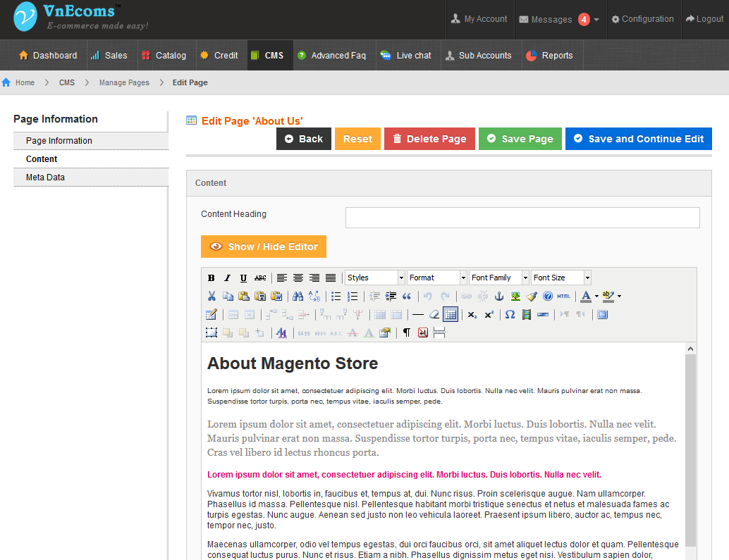The width and height of the screenshot is (729, 560).
Task: Click the Insert Layer icon
Action: tap(212, 332)
